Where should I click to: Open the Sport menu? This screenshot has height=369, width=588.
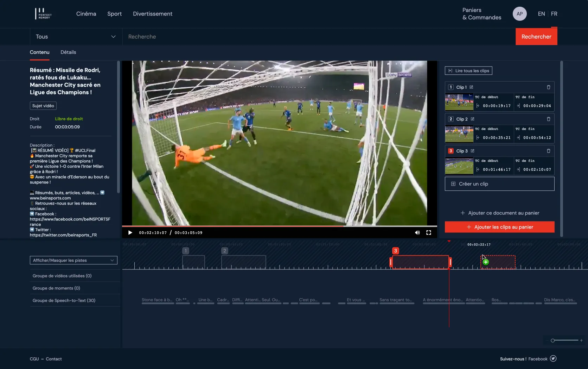click(115, 14)
